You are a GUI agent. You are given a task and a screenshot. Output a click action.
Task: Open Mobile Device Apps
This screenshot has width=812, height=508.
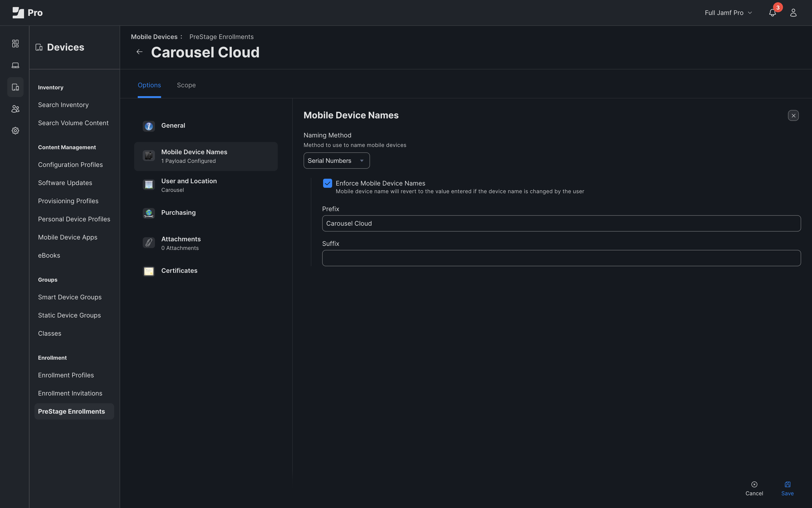pyautogui.click(x=68, y=237)
